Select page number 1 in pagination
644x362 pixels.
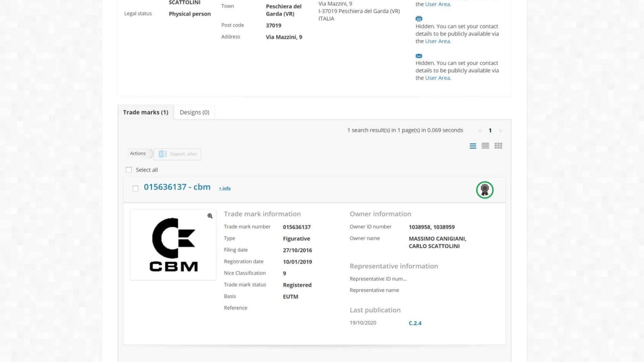[x=490, y=131]
